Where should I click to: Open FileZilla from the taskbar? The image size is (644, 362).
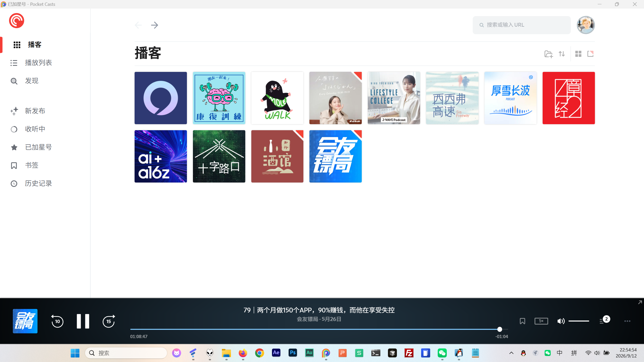409,353
